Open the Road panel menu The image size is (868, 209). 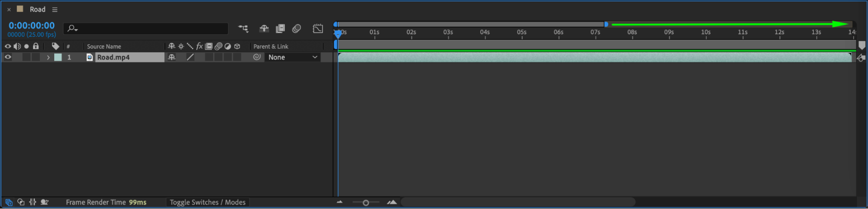pos(55,10)
